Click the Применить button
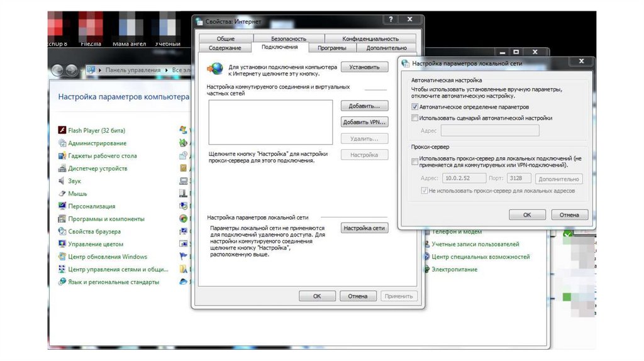Screen dimensions: 644x361 [399, 296]
